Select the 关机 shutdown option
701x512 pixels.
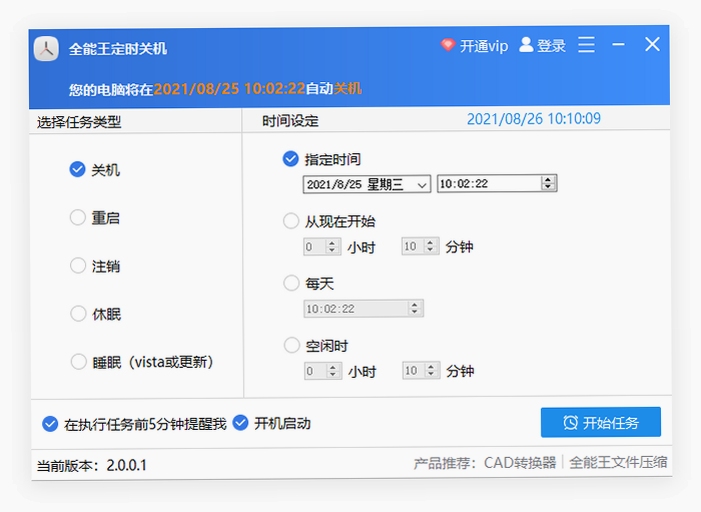(77, 169)
